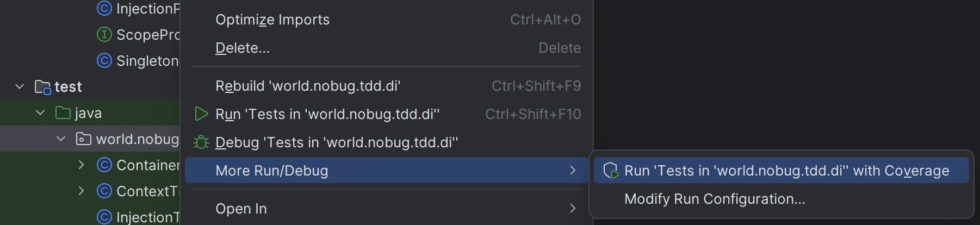Choose Delete... from context menu

click(243, 48)
